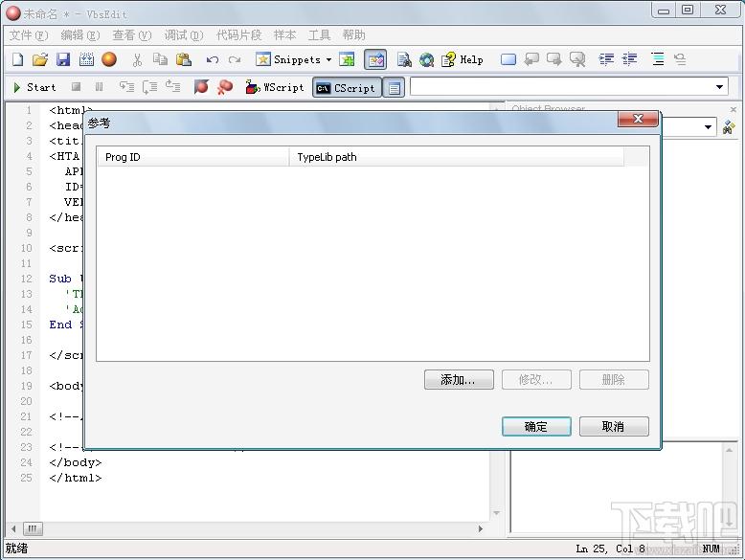Click the binoculars search icon in Object Browser
The height and width of the screenshot is (560, 745).
click(x=729, y=126)
